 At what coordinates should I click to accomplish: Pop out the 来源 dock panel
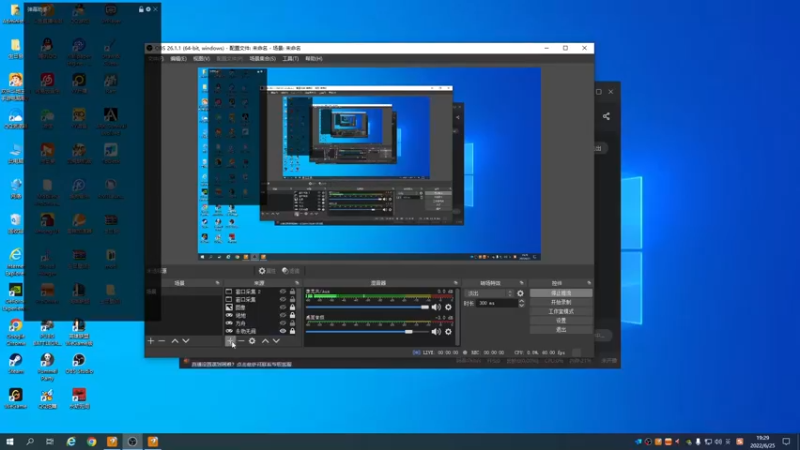pyautogui.click(x=297, y=283)
